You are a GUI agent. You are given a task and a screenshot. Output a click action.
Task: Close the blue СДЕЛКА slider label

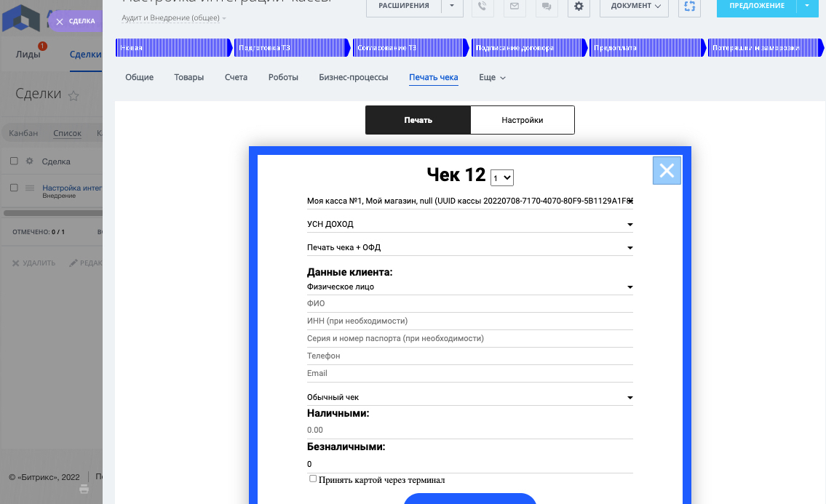point(60,22)
